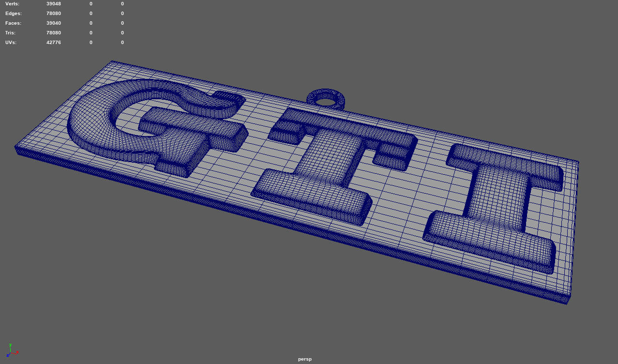
Task: Click the Faces label in the HUD
Action: click(14, 23)
